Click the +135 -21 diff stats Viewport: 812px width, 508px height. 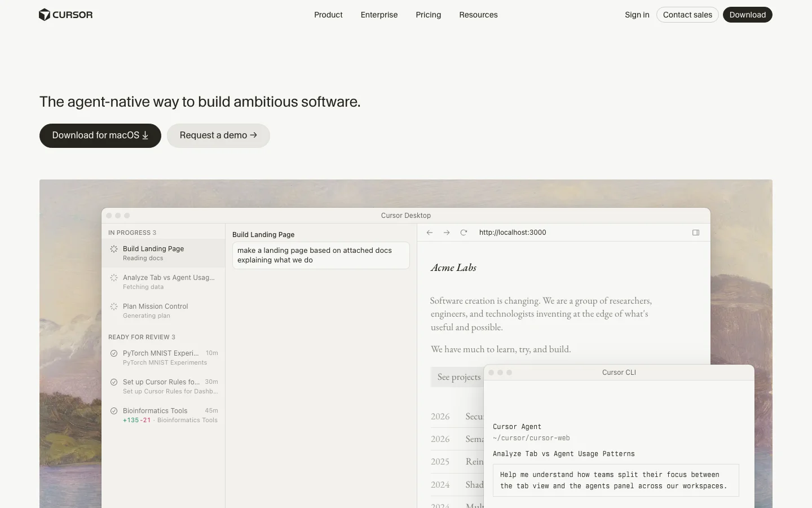(x=137, y=420)
